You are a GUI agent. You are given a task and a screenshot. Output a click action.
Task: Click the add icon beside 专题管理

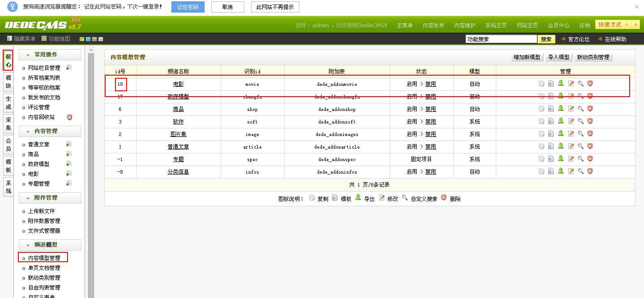coord(69,183)
